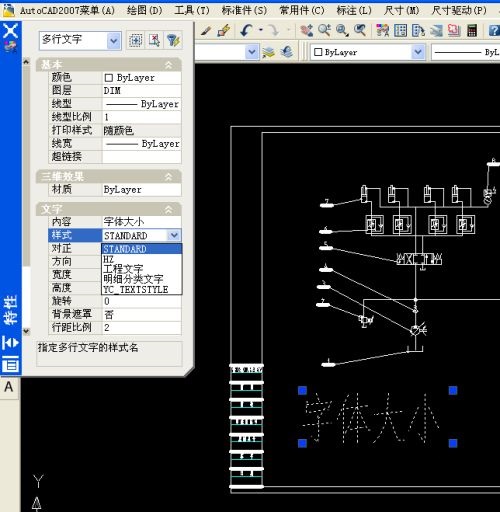Click the Zoom Realtime magnifier icon
The height and width of the screenshot is (512, 500).
[x=324, y=30]
